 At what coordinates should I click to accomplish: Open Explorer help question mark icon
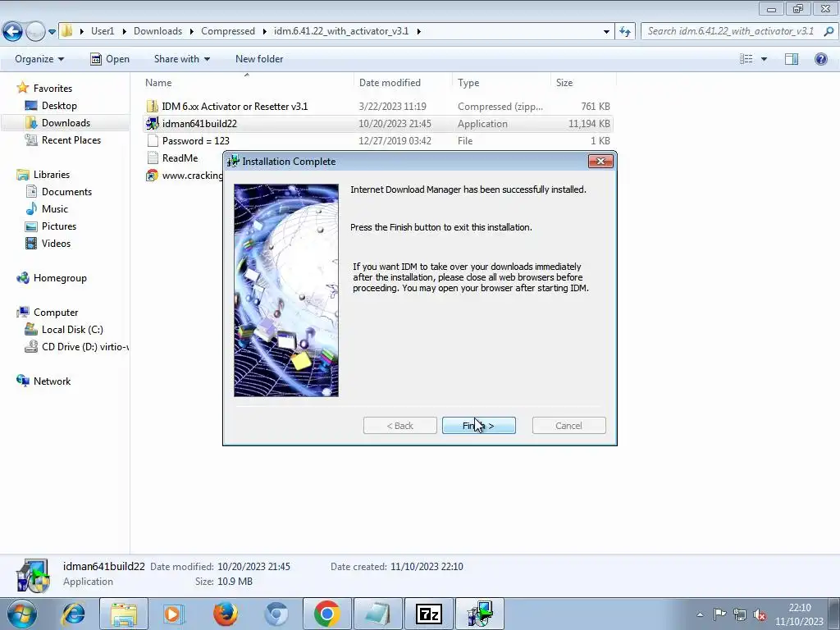pos(820,59)
